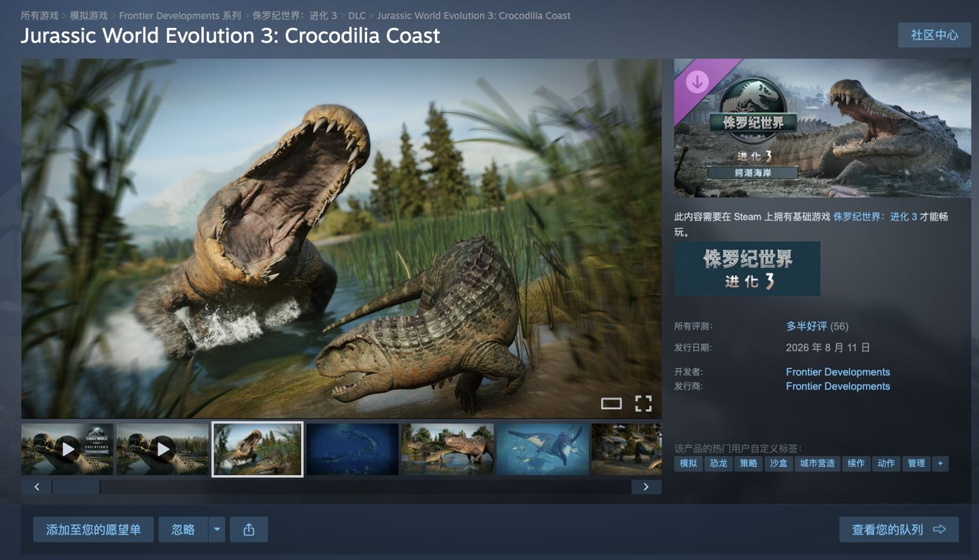Image resolution: width=979 pixels, height=560 pixels.
Task: Click the thumbnail strip scrollbar handle
Action: click(x=76, y=487)
